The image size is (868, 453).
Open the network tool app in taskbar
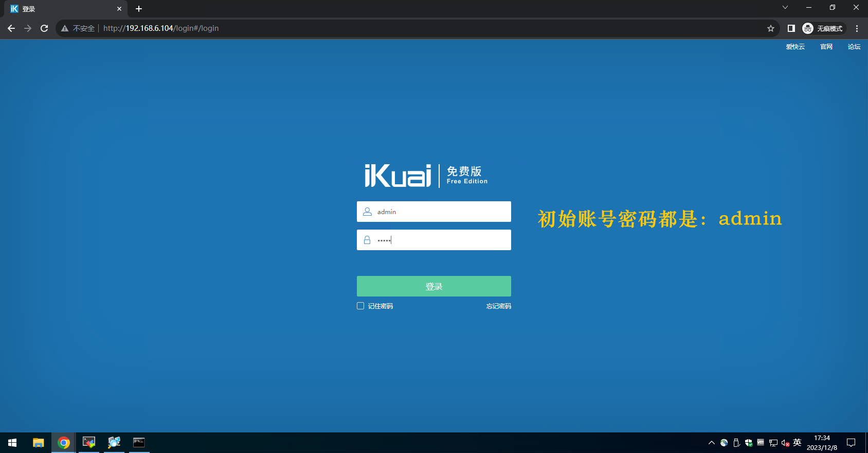[114, 443]
